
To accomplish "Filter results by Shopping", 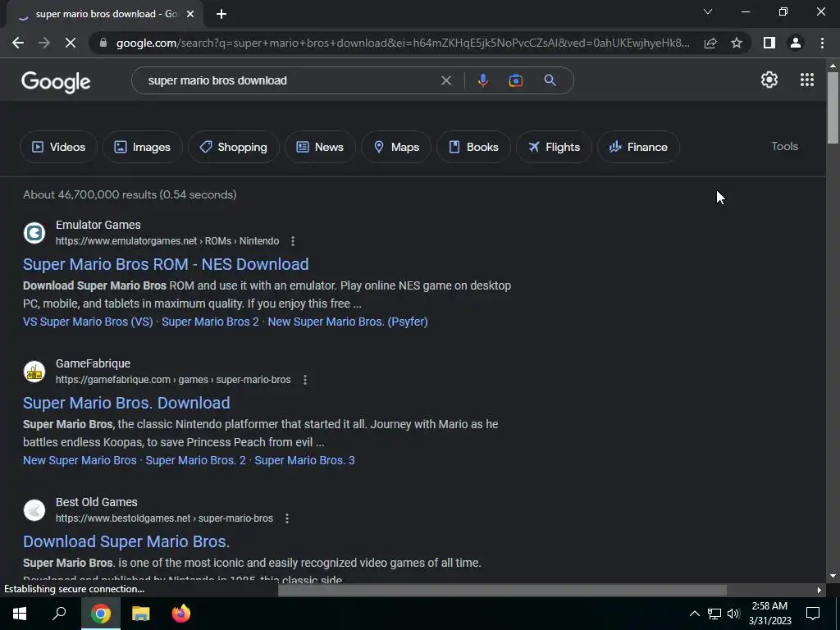I will pyautogui.click(x=234, y=147).
